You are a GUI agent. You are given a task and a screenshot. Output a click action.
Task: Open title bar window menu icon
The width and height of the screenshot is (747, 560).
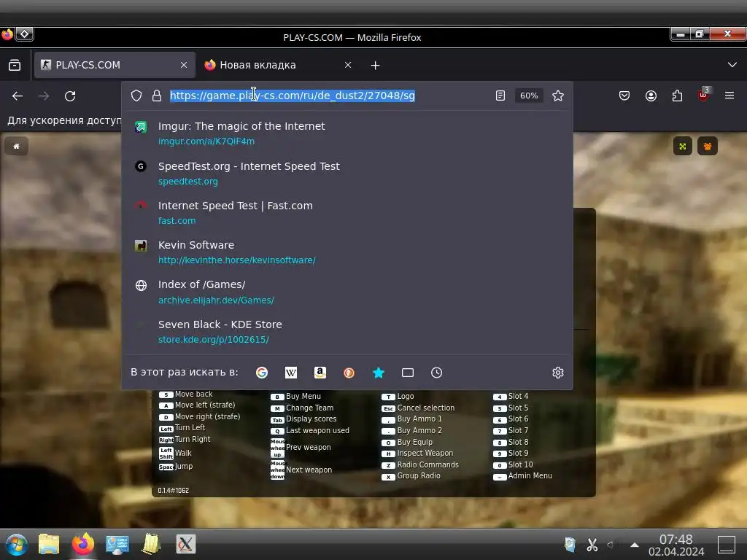pyautogui.click(x=7, y=34)
